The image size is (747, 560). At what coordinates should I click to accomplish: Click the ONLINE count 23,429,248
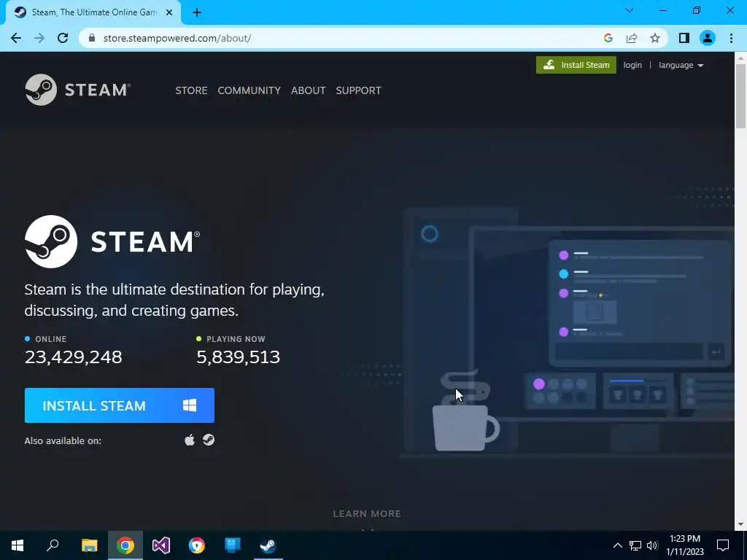click(x=74, y=357)
